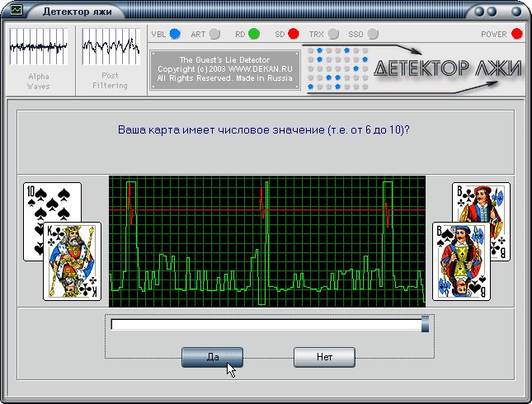The width and height of the screenshot is (532, 404).
Task: Click the app icon in title bar
Action: (16, 10)
